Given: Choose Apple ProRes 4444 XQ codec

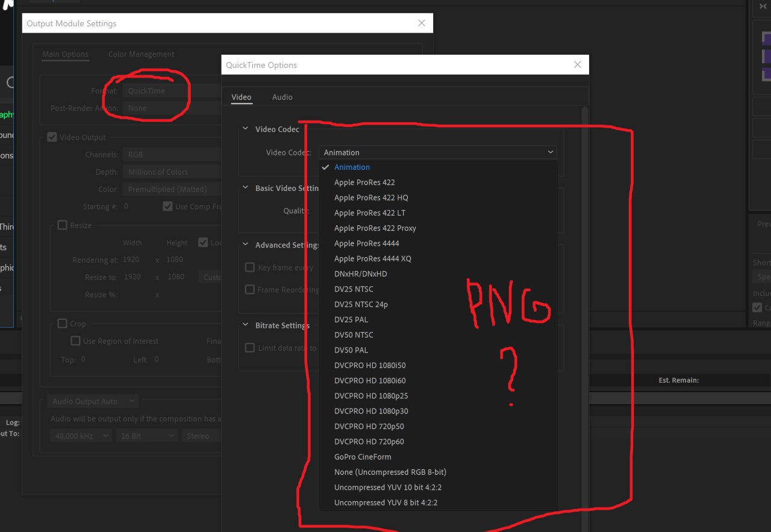Looking at the screenshot, I should (438, 258).
